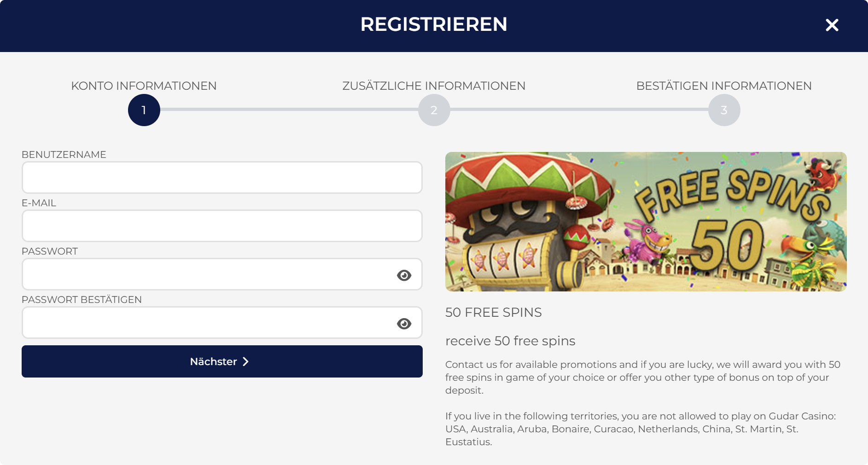Click the Nächster button
The width and height of the screenshot is (868, 465).
point(222,361)
